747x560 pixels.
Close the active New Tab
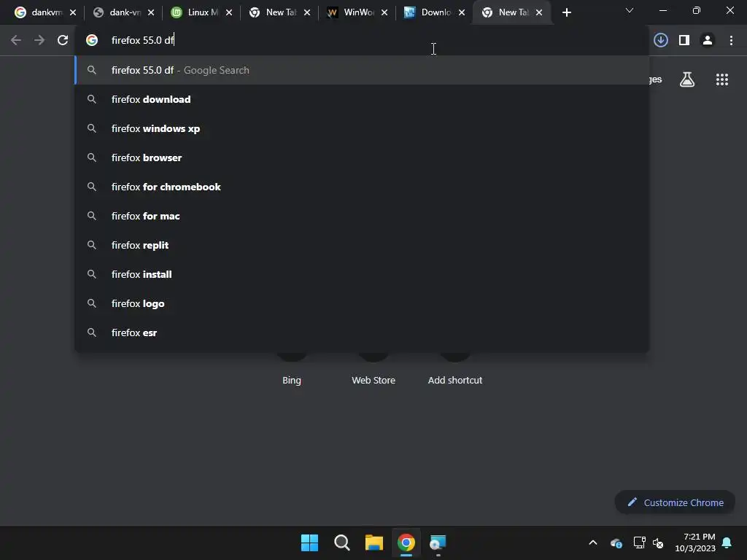(539, 13)
